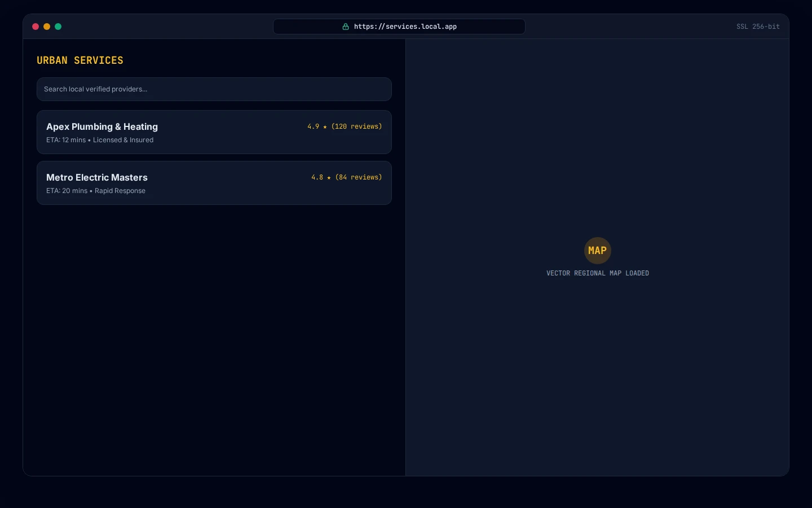Click the lock icon in address bar
Image resolution: width=812 pixels, height=508 pixels.
[x=346, y=27]
